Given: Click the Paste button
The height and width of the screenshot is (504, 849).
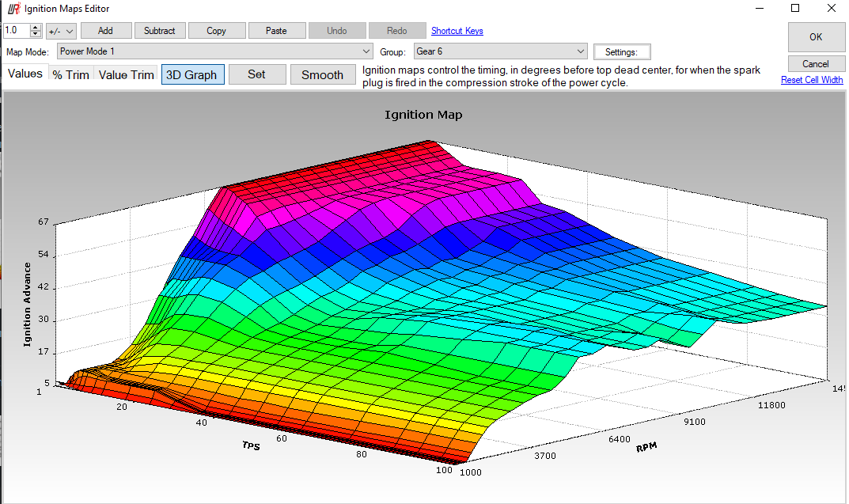Looking at the screenshot, I should click(x=276, y=31).
